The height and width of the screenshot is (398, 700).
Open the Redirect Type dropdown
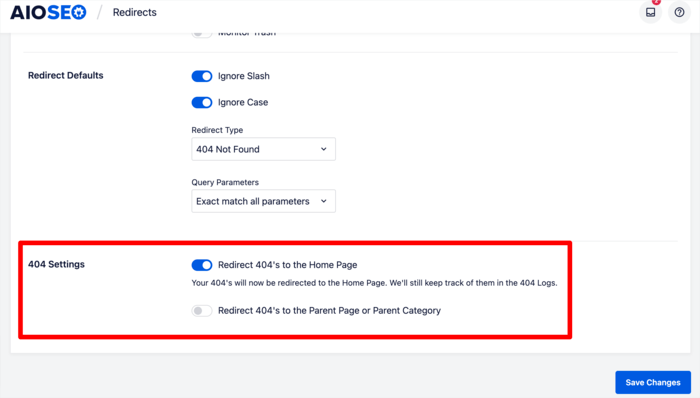tap(263, 149)
